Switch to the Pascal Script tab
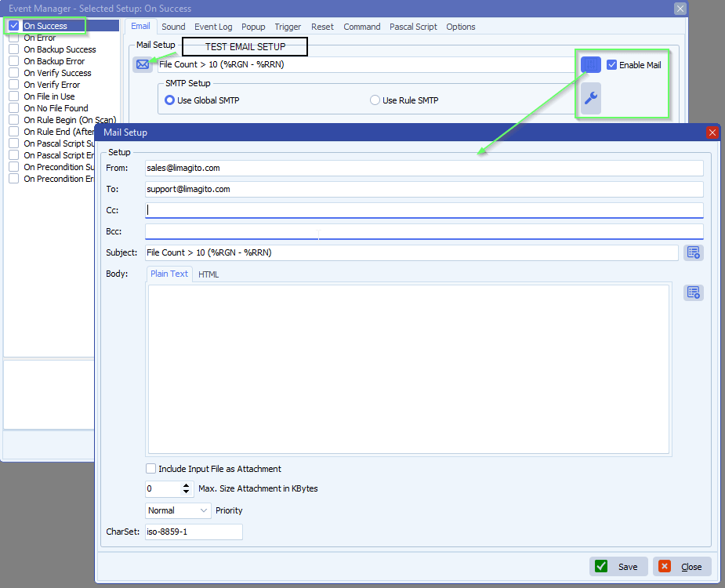 pos(414,27)
